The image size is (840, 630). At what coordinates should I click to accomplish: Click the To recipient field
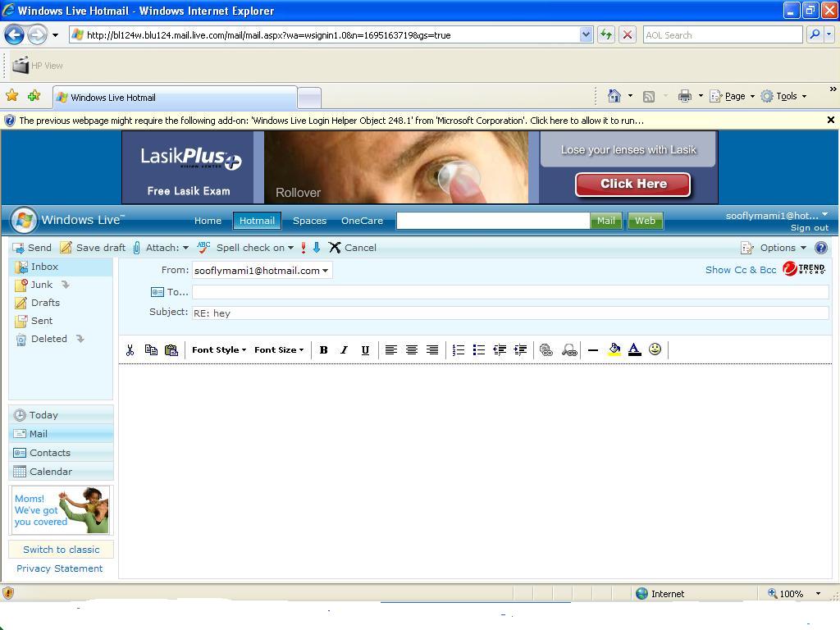[510, 292]
